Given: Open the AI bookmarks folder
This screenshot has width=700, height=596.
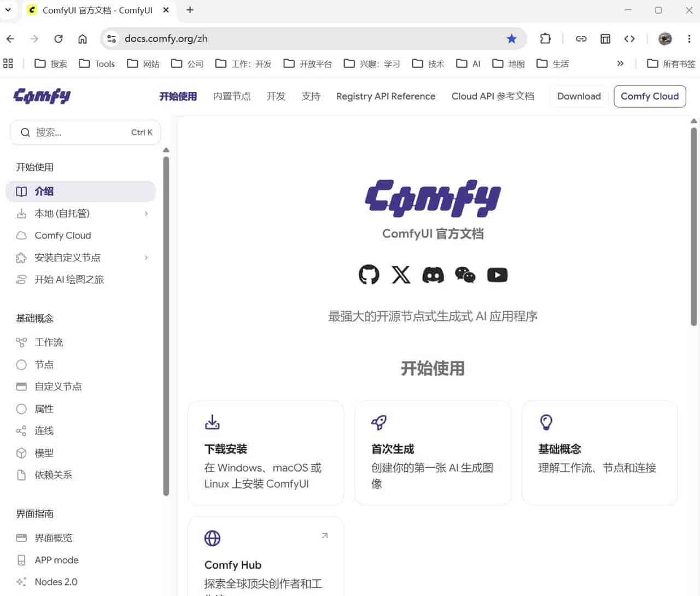Looking at the screenshot, I should (x=469, y=63).
